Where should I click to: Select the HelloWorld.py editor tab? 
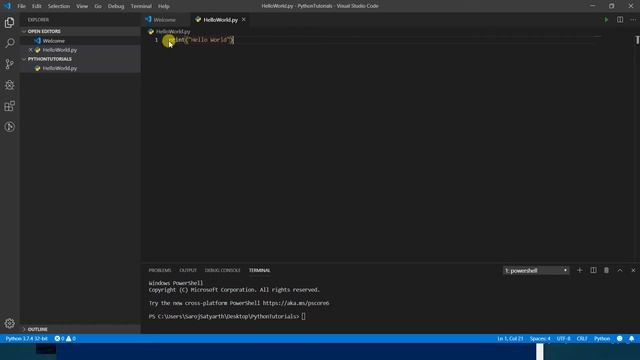tap(220, 20)
